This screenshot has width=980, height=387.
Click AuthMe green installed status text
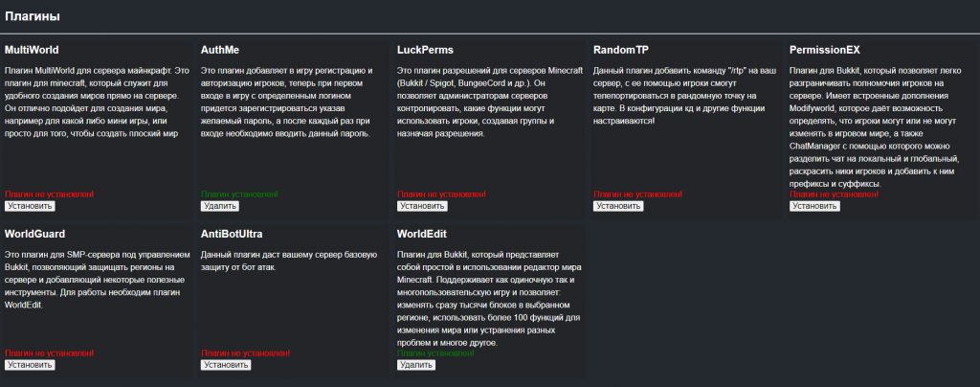coord(239,194)
